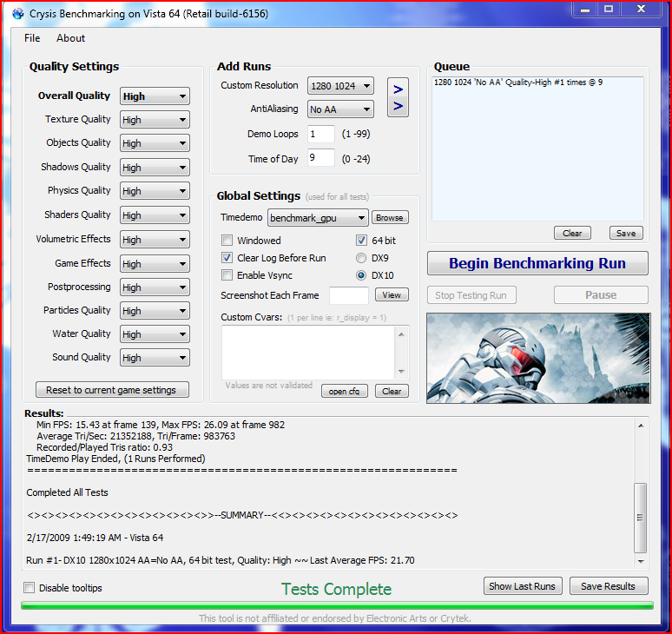The width and height of the screenshot is (672, 634).
Task: Open Shaders Quality dropdown
Action: (x=155, y=215)
